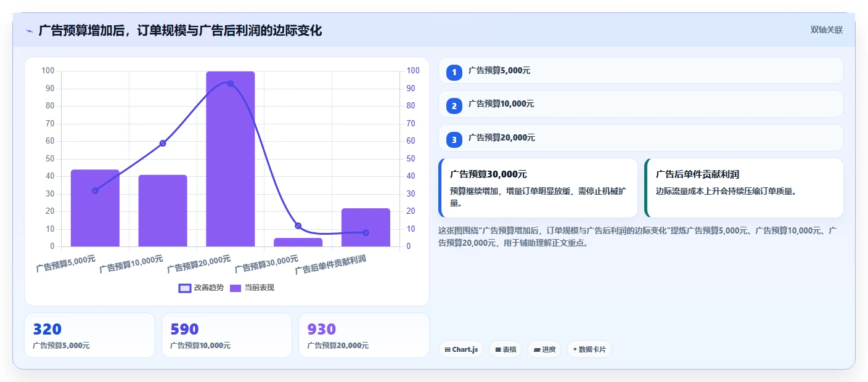Click the line point at 广告后单件贡献利润
868x382 pixels.
click(366, 233)
